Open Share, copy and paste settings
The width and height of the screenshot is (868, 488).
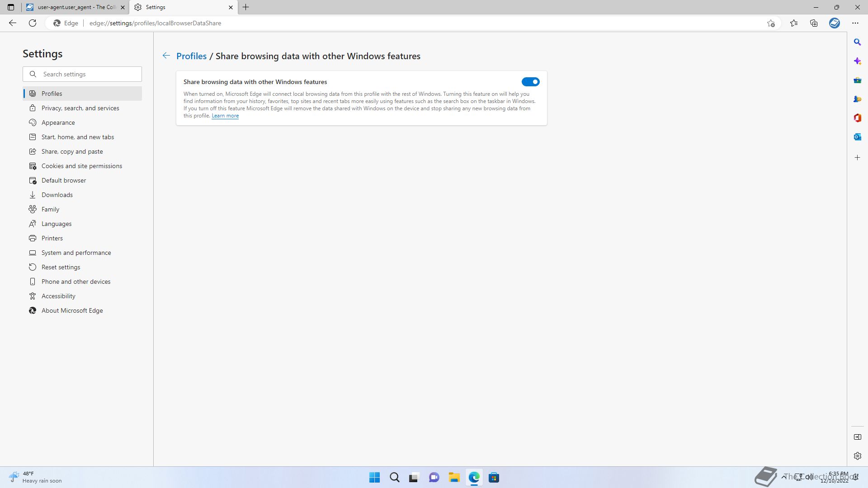click(x=82, y=151)
